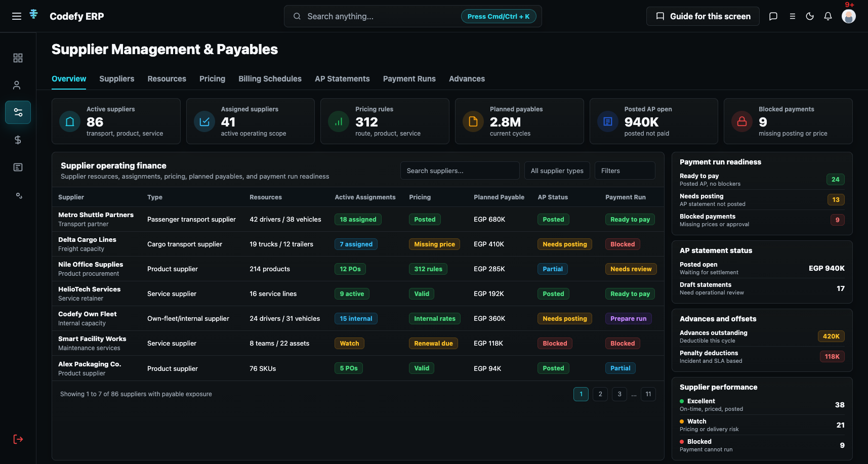Open the small settings nodes icon in sidebar
The image size is (868, 464).
pos(19,195)
